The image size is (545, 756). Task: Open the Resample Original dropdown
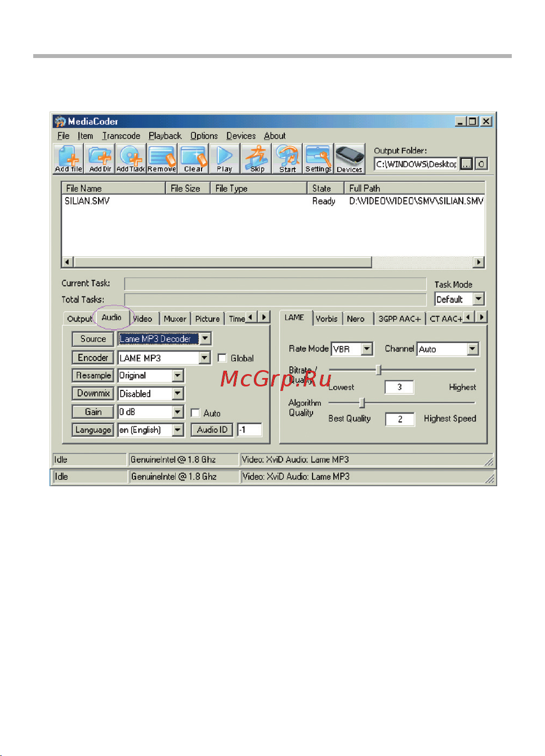pos(178,376)
